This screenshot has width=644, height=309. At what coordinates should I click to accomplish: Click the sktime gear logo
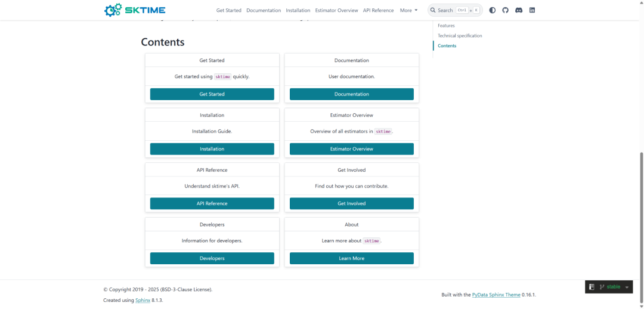point(134,10)
